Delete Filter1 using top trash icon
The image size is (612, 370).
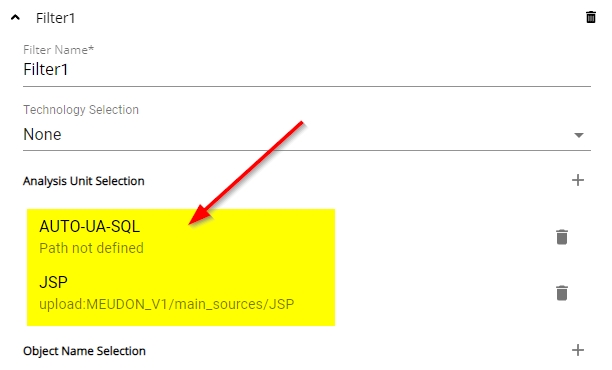[591, 18]
